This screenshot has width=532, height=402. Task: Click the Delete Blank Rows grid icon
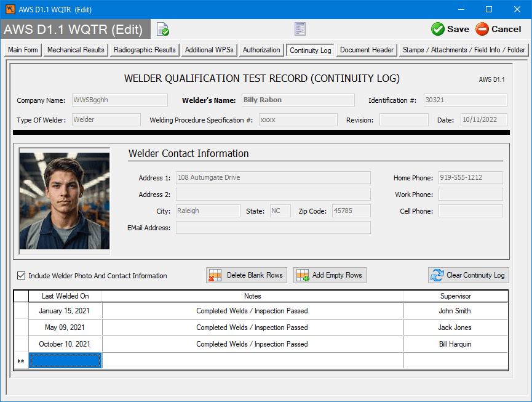tap(215, 275)
